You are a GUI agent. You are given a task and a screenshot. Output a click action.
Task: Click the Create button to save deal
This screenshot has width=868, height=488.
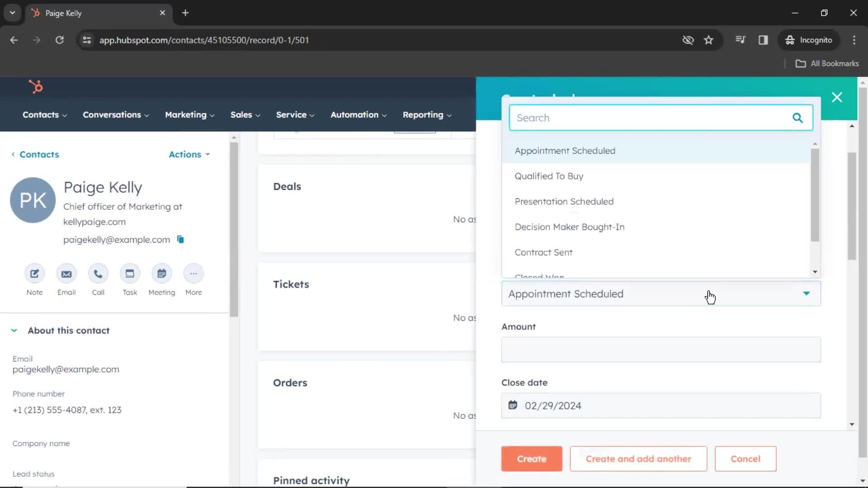[531, 458]
